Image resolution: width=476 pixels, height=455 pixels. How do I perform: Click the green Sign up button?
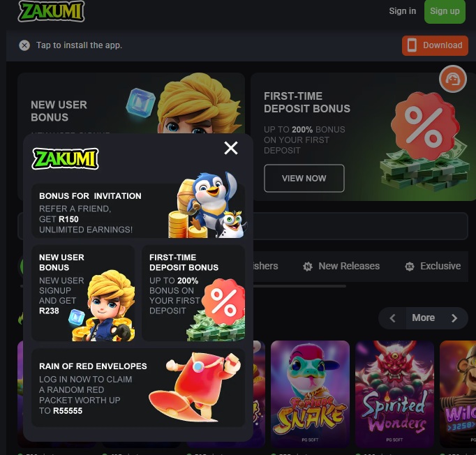[x=445, y=12]
